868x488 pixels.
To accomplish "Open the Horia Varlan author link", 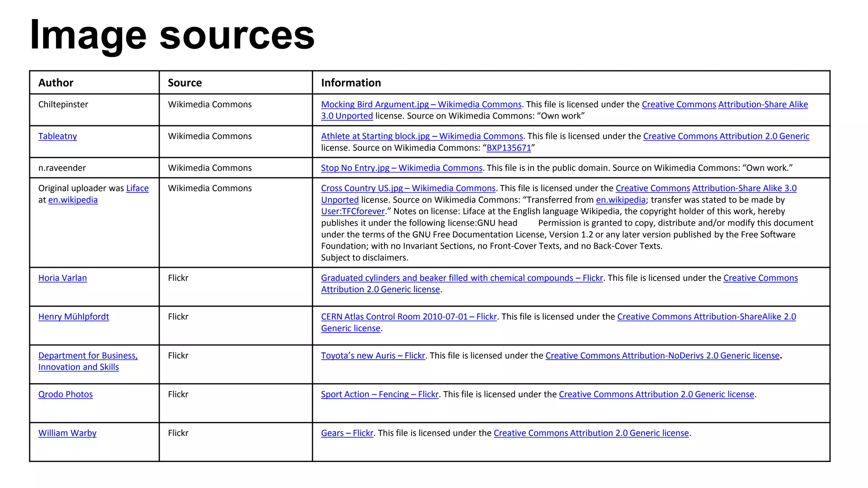I will point(62,278).
